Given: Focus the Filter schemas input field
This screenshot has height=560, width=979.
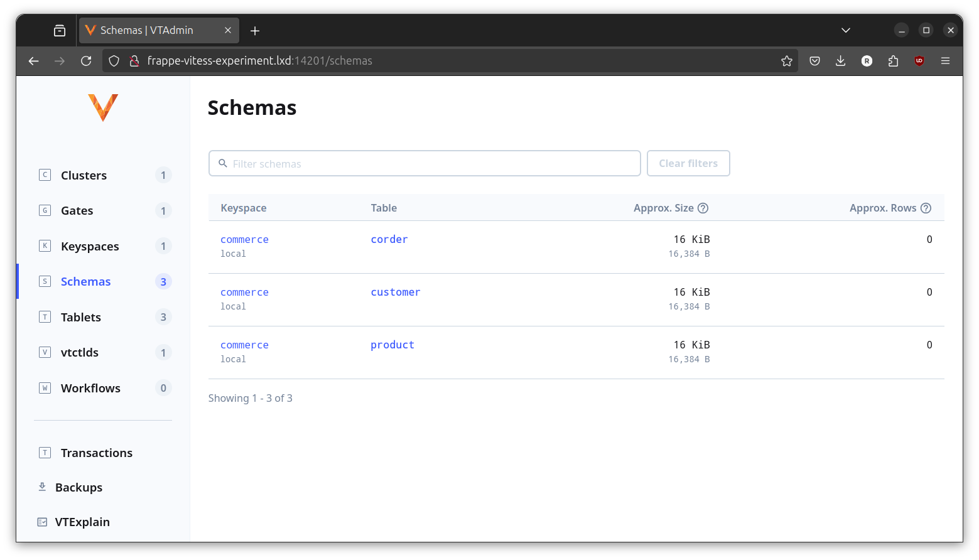Looking at the screenshot, I should 425,163.
